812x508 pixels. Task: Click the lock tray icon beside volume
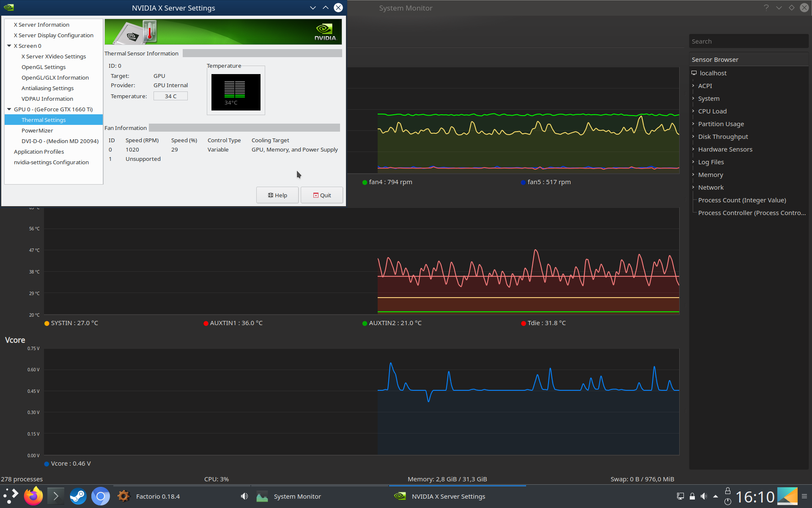[x=692, y=496]
